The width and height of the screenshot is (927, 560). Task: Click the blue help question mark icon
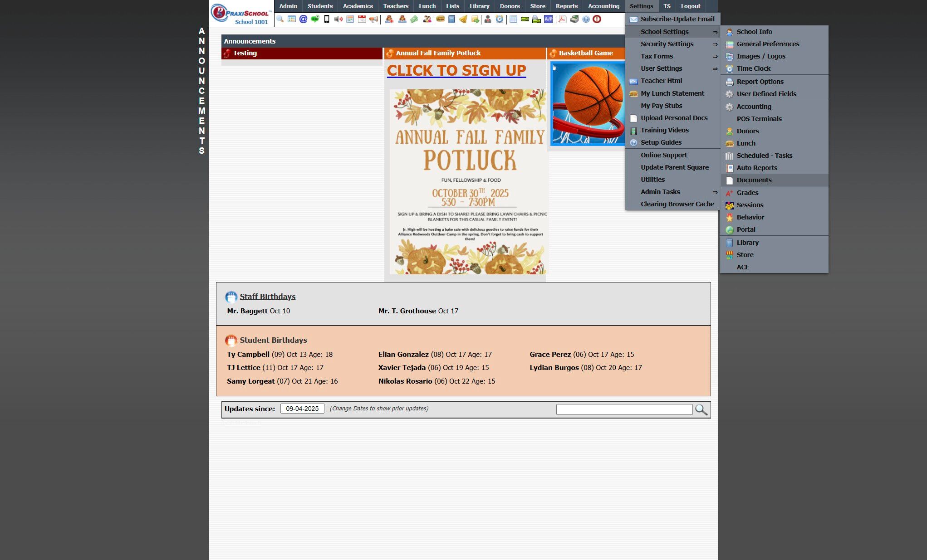click(x=586, y=19)
